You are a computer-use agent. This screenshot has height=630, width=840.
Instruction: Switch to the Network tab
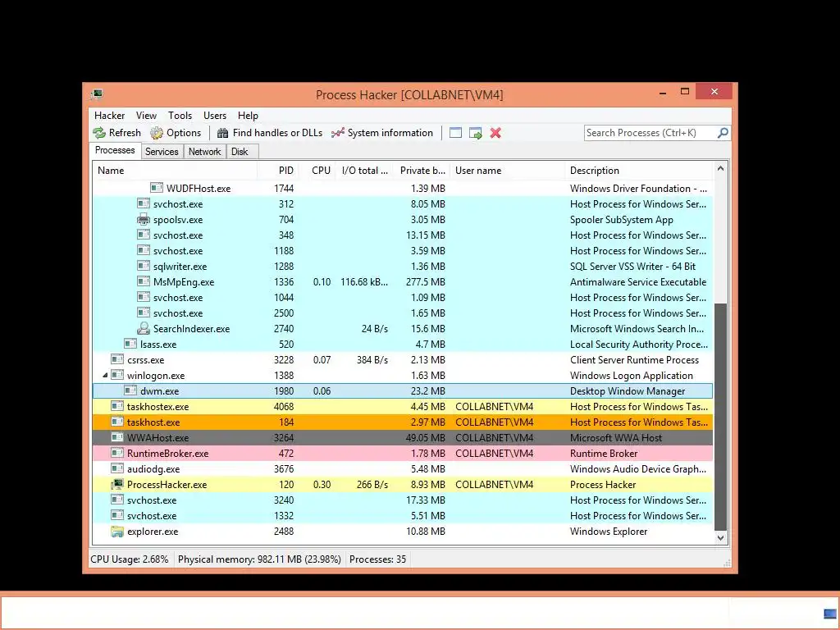pos(204,152)
